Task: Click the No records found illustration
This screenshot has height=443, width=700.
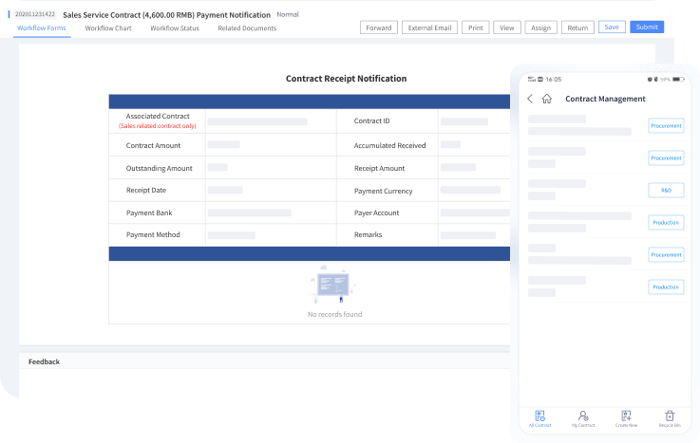Action: pos(334,286)
